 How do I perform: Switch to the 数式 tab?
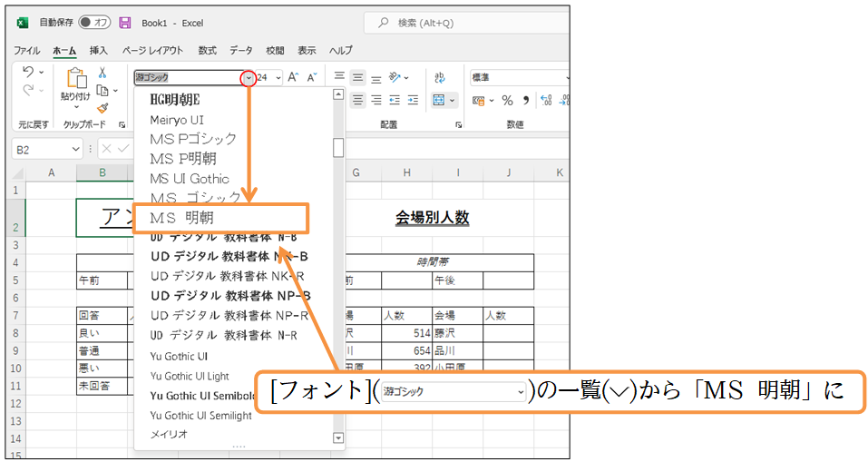(207, 51)
